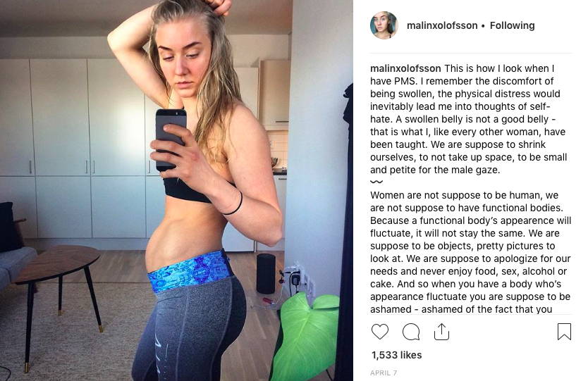Click the last visible caption line 'ashamed - ashamed'
Image resolution: width=588 pixels, height=381 pixels.
click(x=461, y=309)
